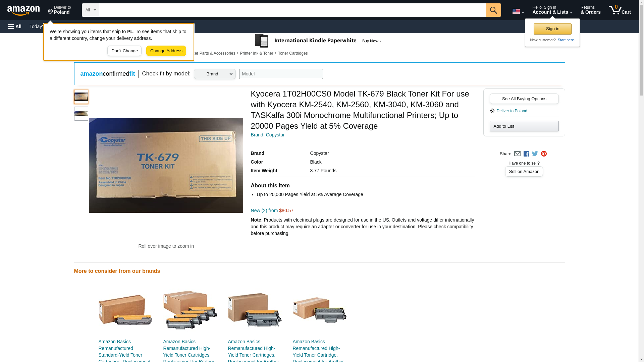This screenshot has height=362, width=644.
Task: Share on Twitter icon
Action: tap(535, 154)
